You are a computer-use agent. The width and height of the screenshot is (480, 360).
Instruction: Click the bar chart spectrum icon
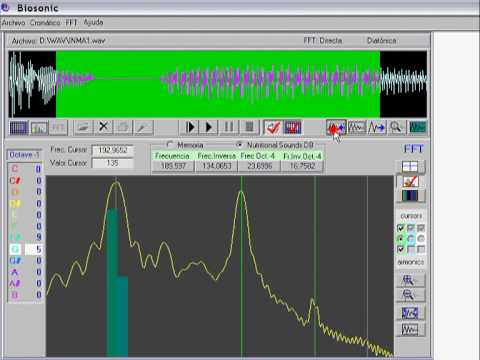(39, 128)
